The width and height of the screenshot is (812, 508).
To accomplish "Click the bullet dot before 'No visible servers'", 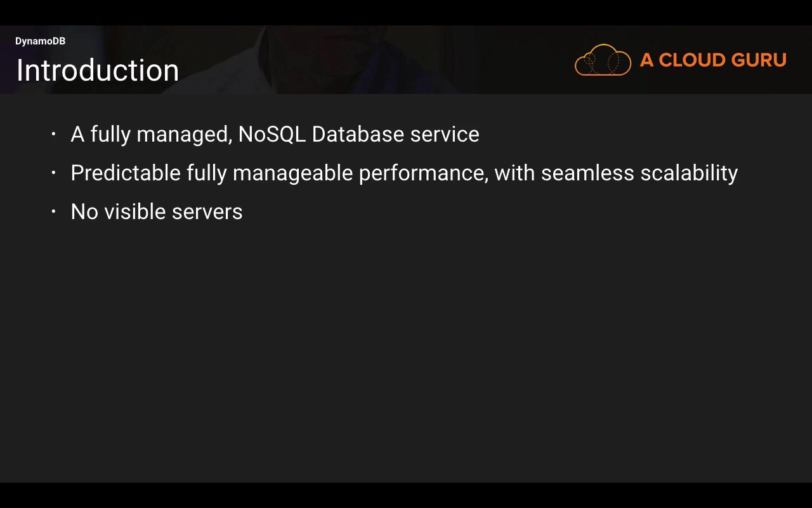I will pyautogui.click(x=54, y=211).
